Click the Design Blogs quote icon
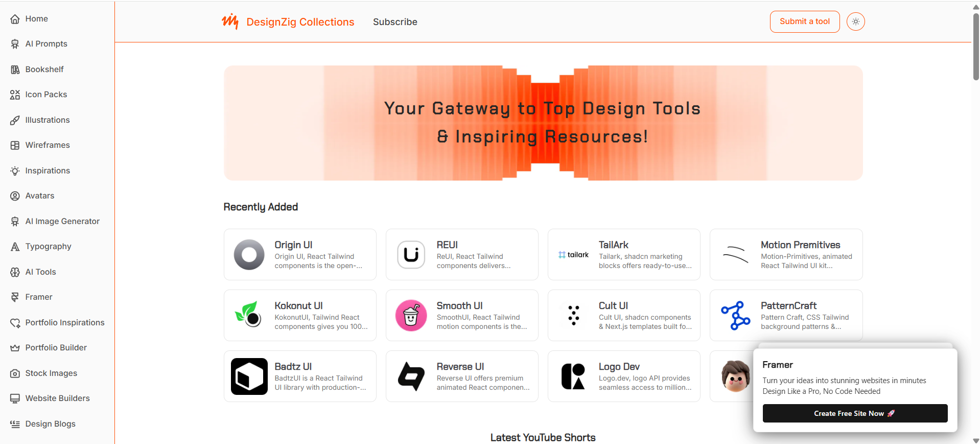 click(x=15, y=424)
